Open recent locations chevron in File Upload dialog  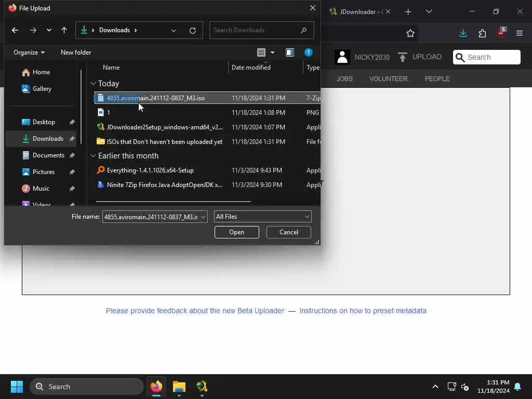pos(49,30)
